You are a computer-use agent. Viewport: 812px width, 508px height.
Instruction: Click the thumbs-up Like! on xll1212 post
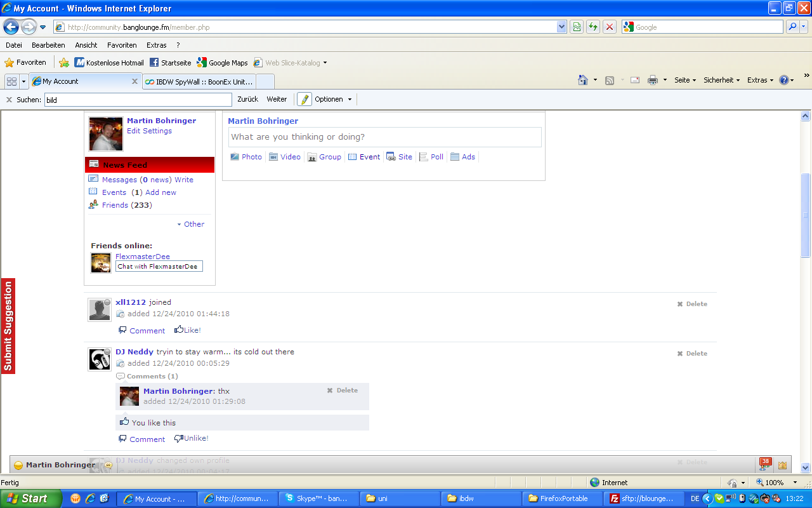click(x=187, y=330)
